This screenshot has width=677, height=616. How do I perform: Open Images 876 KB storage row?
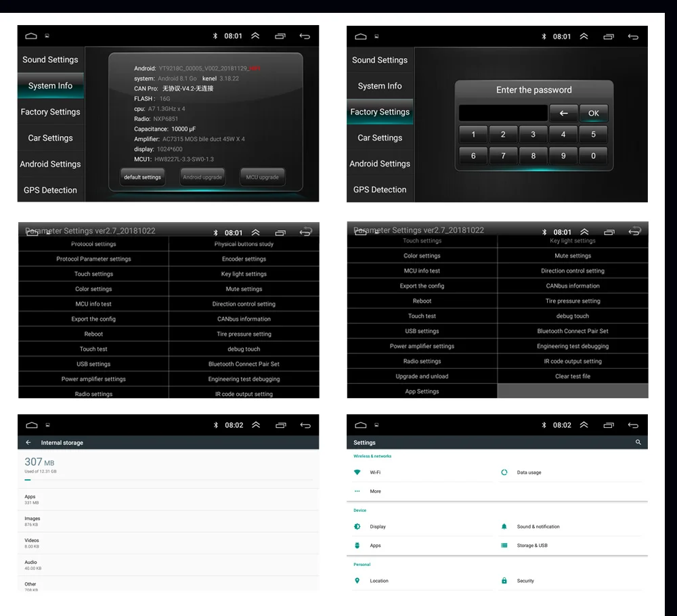[x=169, y=521]
